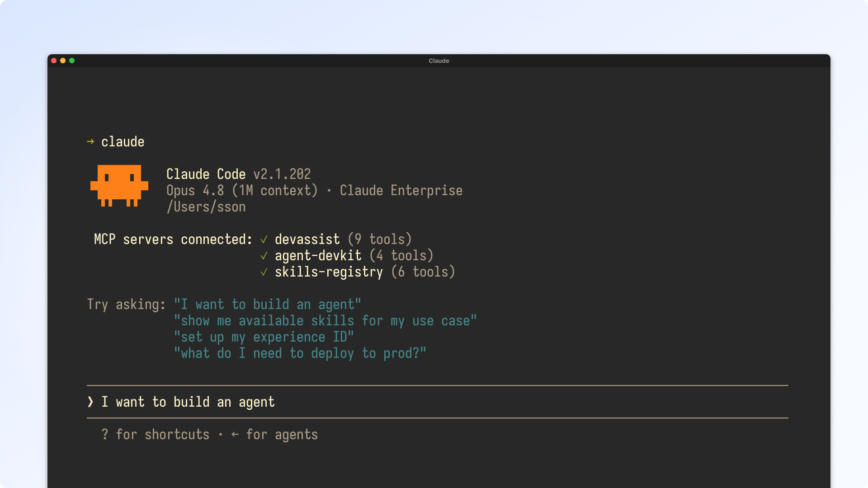
Task: Select "what do I need to deploy to prod?"
Action: click(x=300, y=353)
